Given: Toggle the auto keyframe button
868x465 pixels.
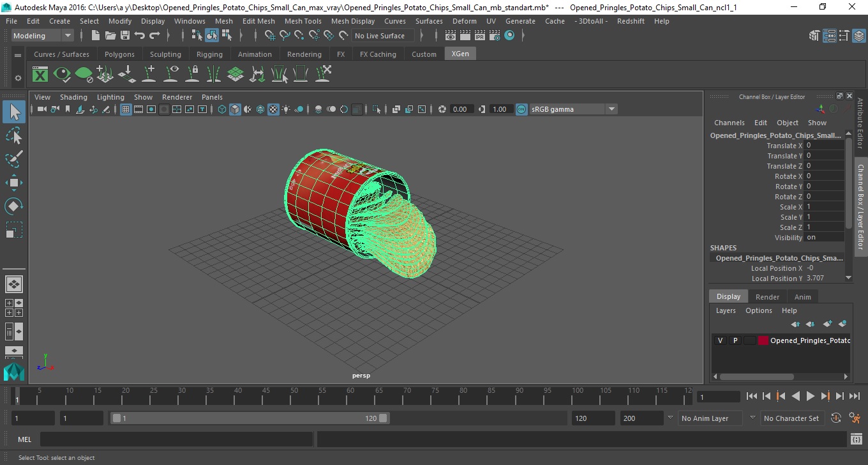Looking at the screenshot, I should (x=837, y=418).
